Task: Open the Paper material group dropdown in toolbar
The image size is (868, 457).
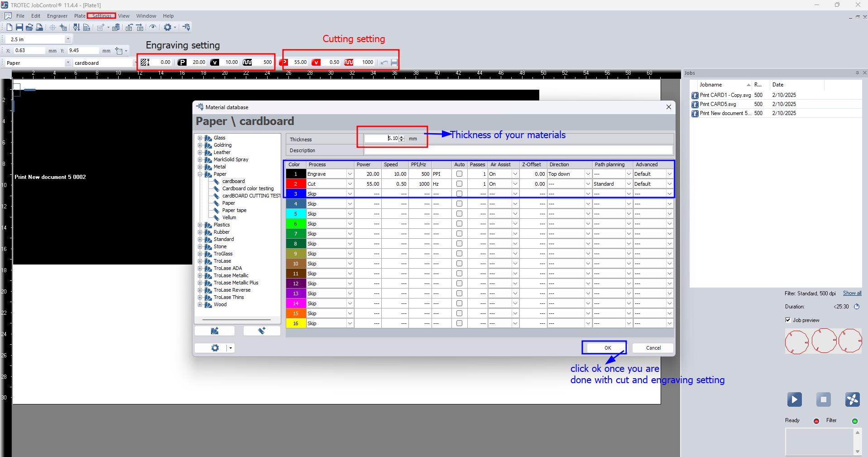Action: (68, 63)
